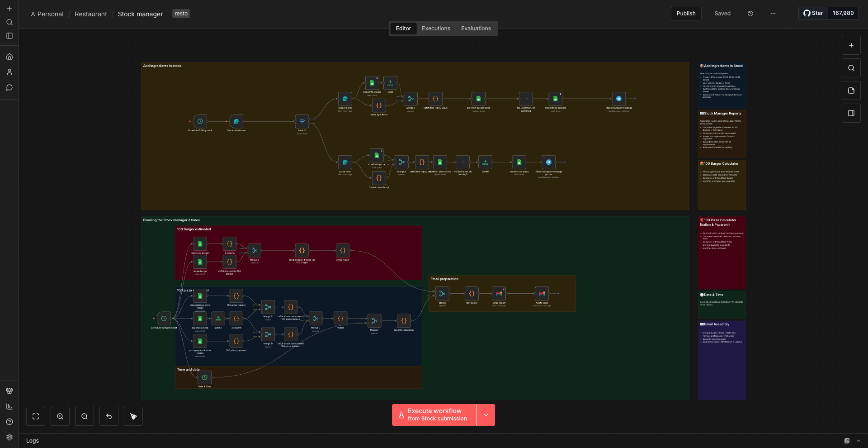This screenshot has height=448, width=868.
Task: Open the Evaluations tab
Action: click(x=476, y=28)
